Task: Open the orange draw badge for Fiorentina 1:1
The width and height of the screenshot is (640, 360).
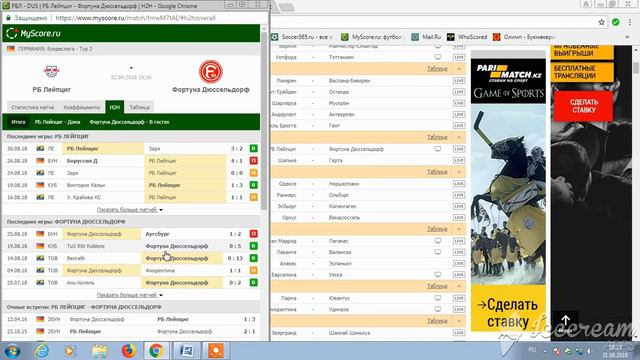Action: [x=253, y=271]
